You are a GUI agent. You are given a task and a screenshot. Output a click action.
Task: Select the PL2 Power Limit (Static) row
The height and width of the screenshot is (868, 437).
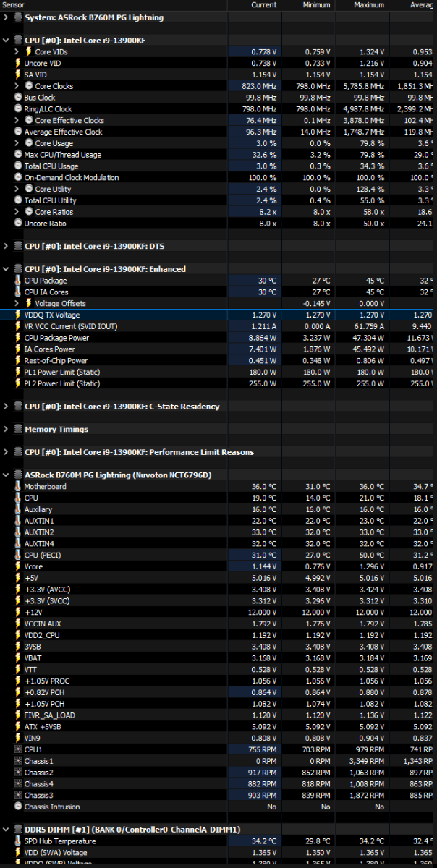pyautogui.click(x=218, y=383)
